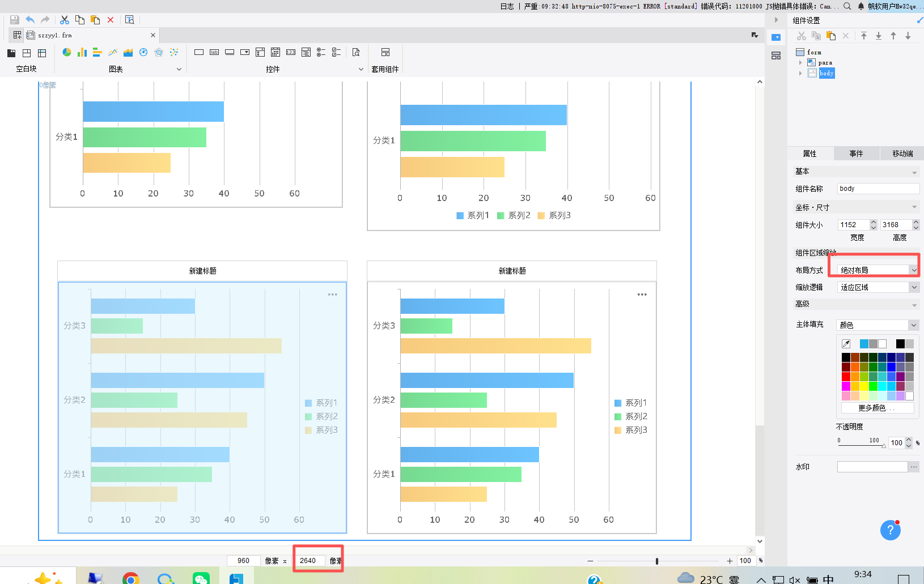This screenshot has width=924, height=584.
Task: Add a date picker widget
Action: coord(275,52)
